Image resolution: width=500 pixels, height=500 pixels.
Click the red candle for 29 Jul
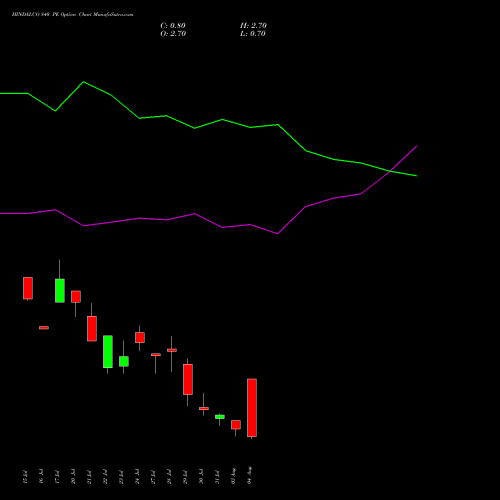(x=188, y=380)
